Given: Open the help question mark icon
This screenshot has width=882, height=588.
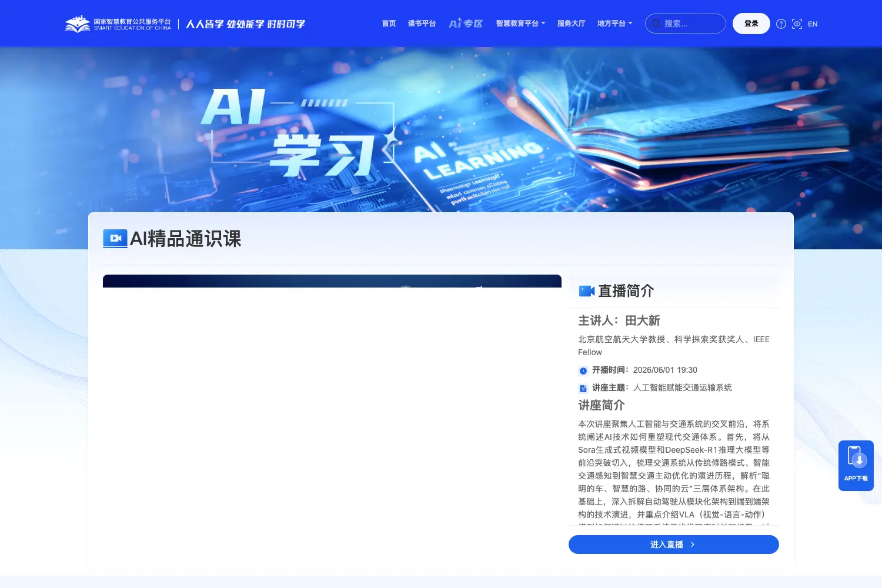Looking at the screenshot, I should [x=781, y=24].
